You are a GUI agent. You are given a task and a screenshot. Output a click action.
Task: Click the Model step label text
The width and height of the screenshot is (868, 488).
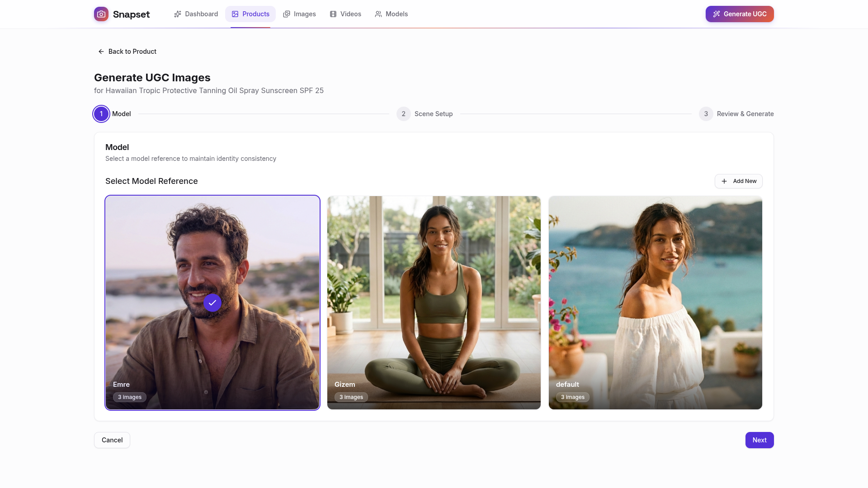122,114
